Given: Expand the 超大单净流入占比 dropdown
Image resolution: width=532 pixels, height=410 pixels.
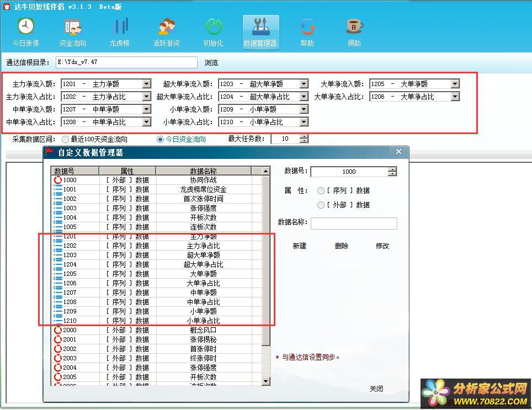Looking at the screenshot, I should point(304,97).
